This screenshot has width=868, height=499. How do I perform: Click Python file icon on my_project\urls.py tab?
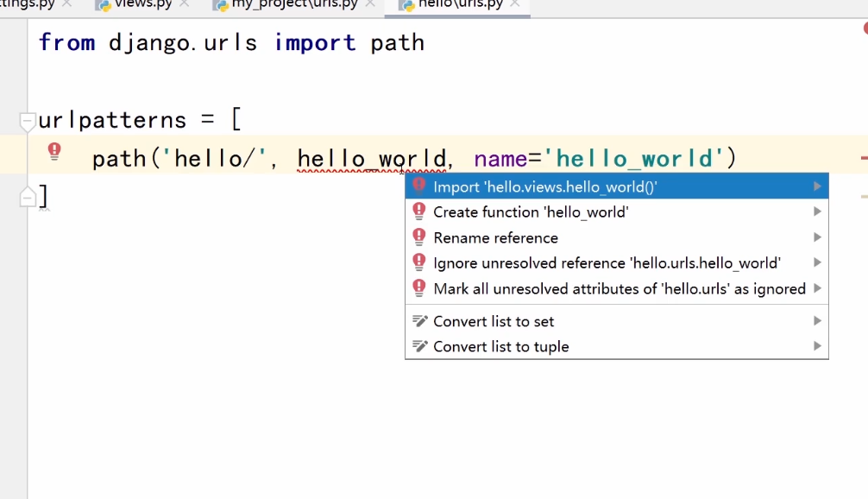[x=222, y=5]
